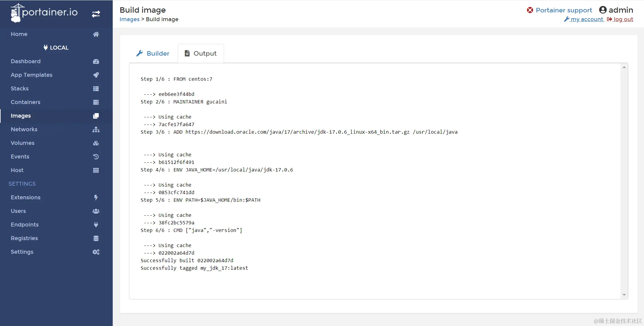Click the LOCAL endpoint plug icon
This screenshot has width=644, height=326.
[46, 47]
